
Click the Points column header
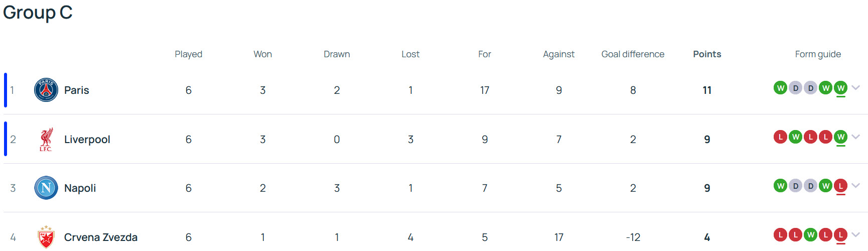pyautogui.click(x=707, y=54)
